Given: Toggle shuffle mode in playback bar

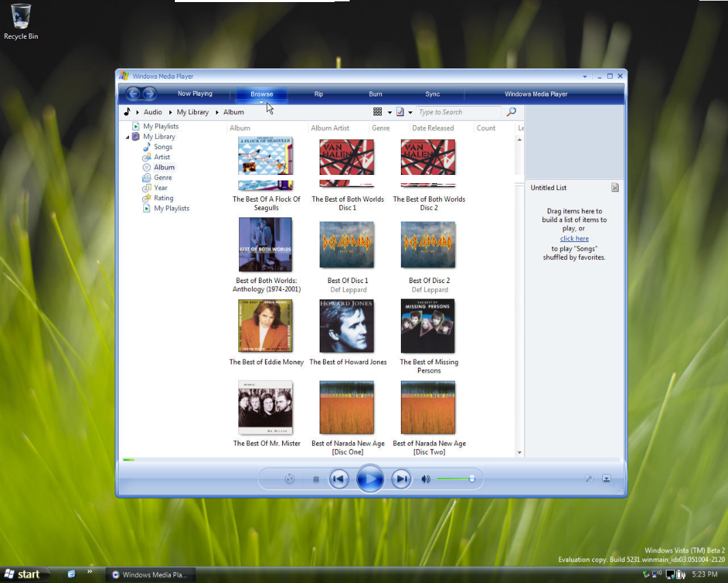Looking at the screenshot, I should coord(290,479).
